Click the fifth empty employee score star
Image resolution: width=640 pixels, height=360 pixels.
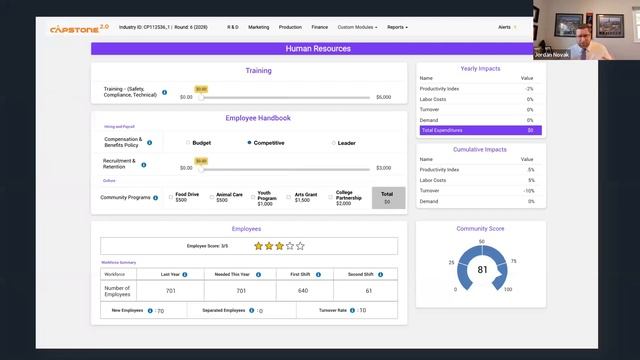point(300,246)
